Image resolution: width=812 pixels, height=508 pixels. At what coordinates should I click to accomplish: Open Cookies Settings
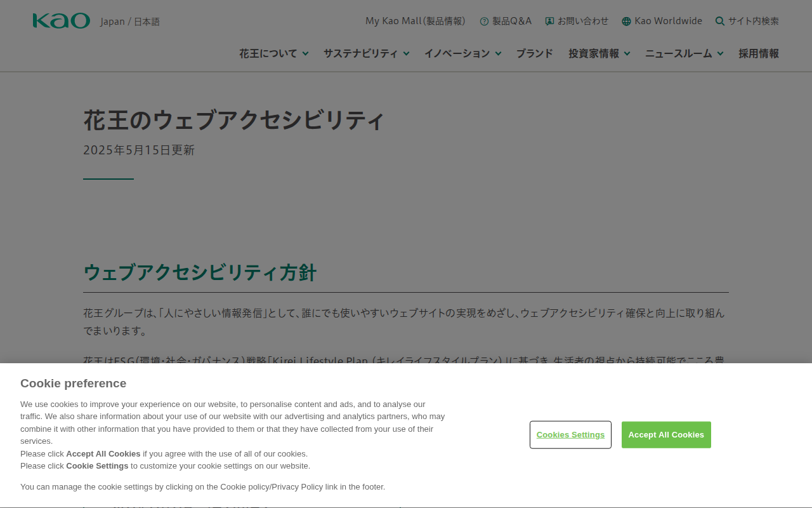(570, 435)
